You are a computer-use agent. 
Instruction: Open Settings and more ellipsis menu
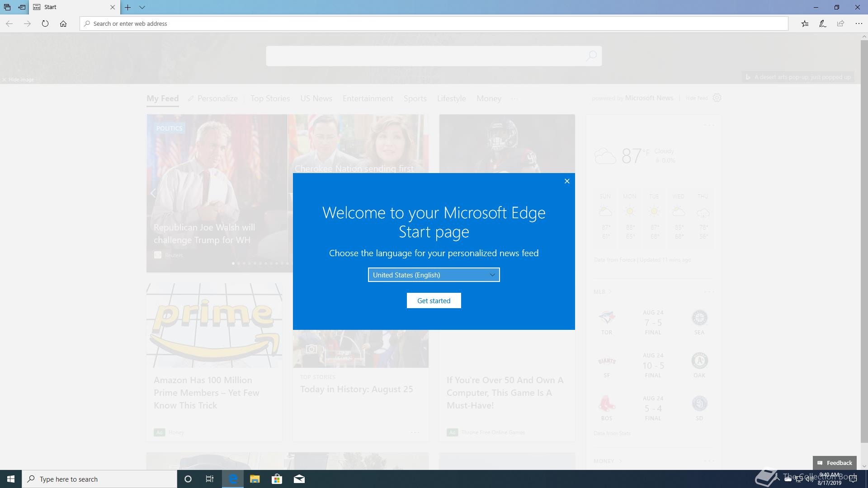pyautogui.click(x=859, y=23)
